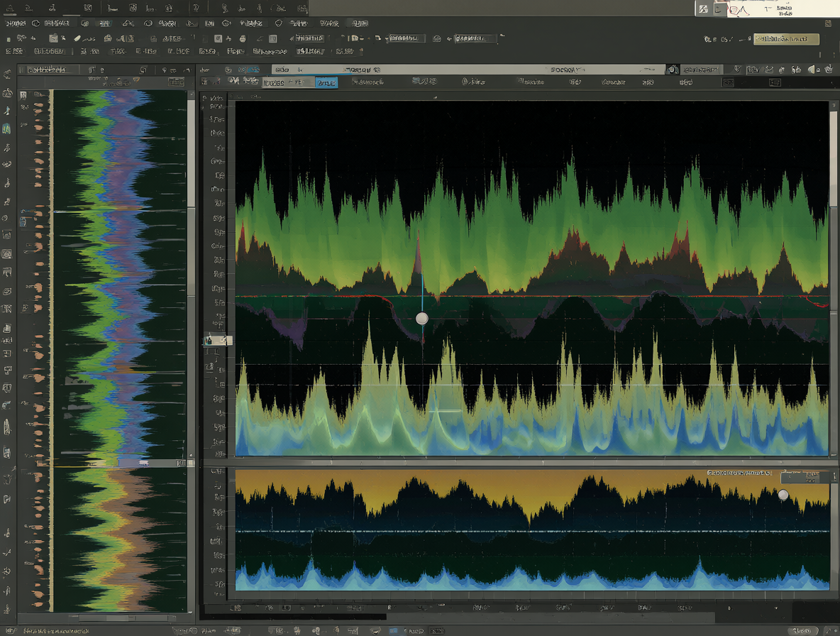Click the camera snapshot icon beside the long gray title bar
The height and width of the screenshot is (636, 840).
point(673,70)
